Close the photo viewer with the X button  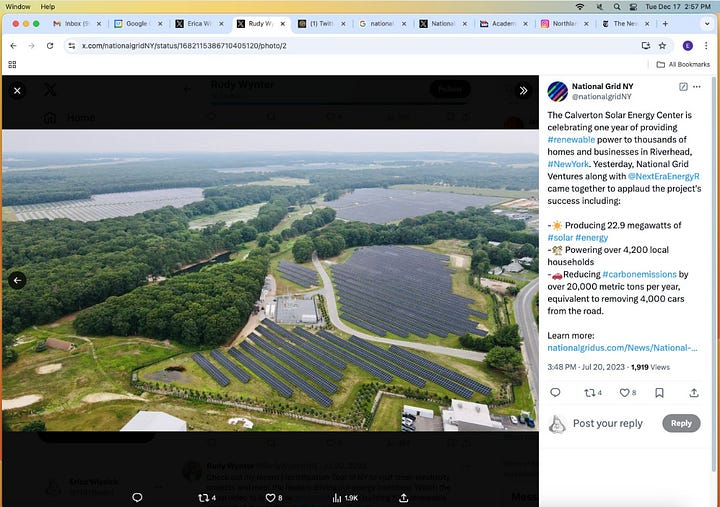[17, 90]
